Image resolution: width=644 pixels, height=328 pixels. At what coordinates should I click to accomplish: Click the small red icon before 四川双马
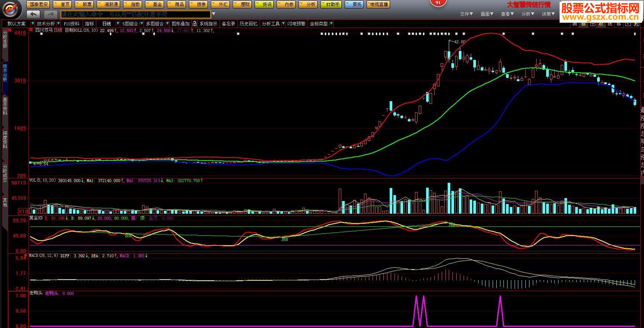pyautogui.click(x=31, y=30)
